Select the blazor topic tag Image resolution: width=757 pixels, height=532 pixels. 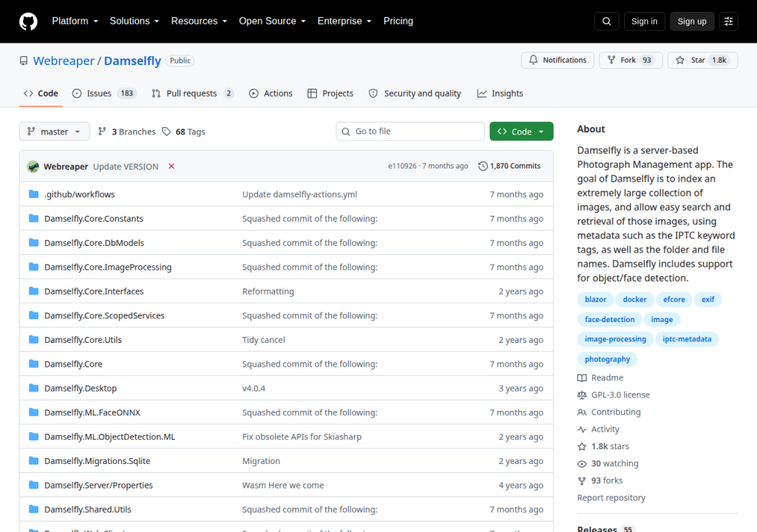coord(595,299)
